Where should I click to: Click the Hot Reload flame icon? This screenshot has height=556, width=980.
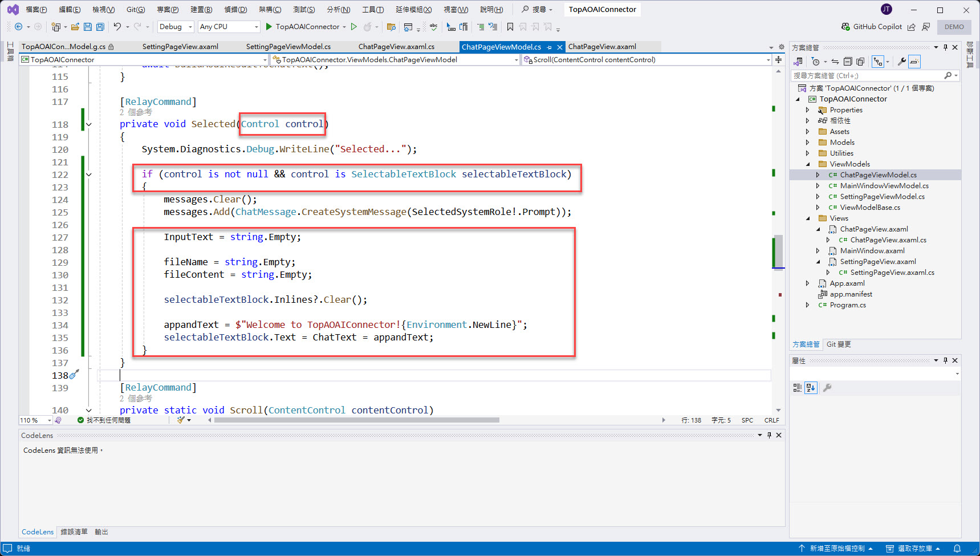(368, 27)
